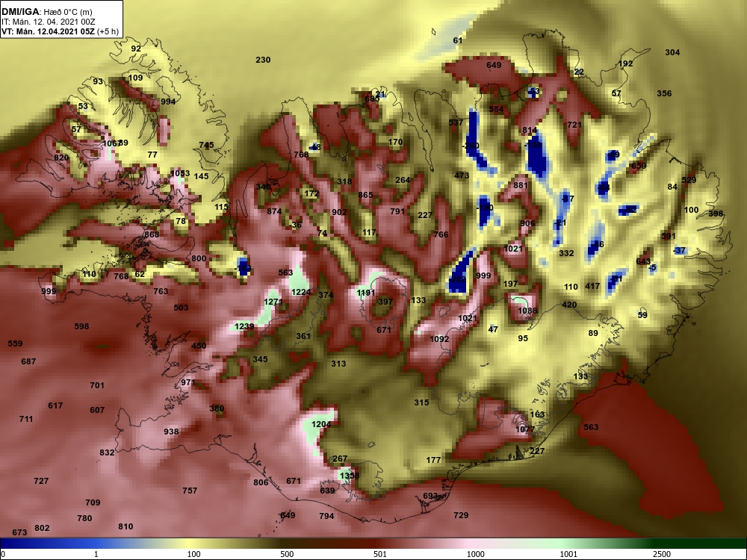The width and height of the screenshot is (747, 560).
Task: Click the map value 230
Action: pos(263,60)
